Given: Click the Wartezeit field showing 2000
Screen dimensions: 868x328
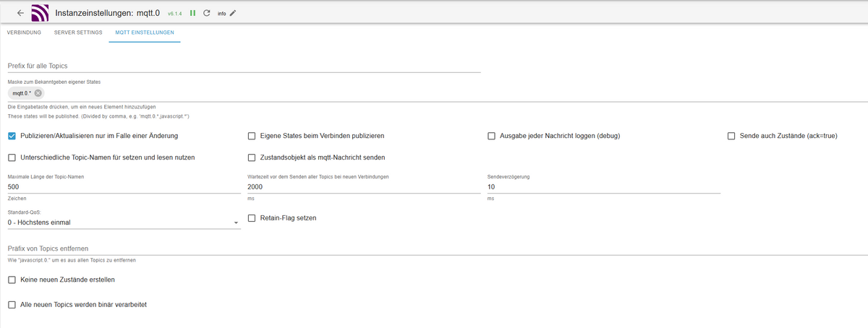Looking at the screenshot, I should tap(364, 187).
